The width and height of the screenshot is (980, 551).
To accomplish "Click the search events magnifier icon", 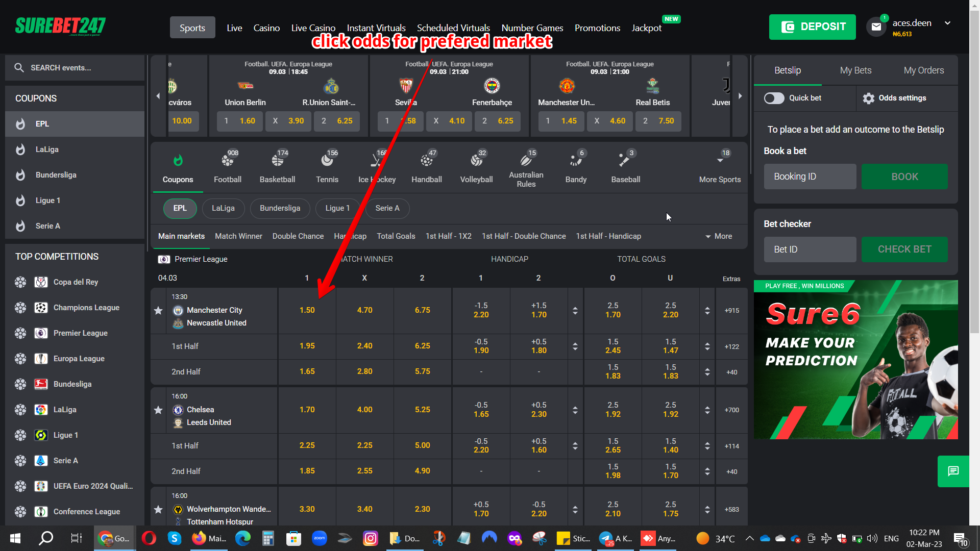I will click(19, 67).
